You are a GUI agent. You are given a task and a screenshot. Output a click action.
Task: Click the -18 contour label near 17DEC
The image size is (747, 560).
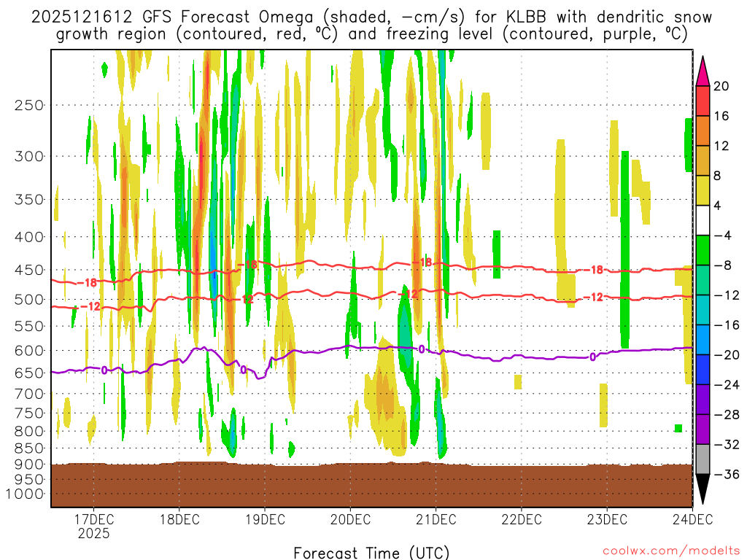tap(87, 283)
